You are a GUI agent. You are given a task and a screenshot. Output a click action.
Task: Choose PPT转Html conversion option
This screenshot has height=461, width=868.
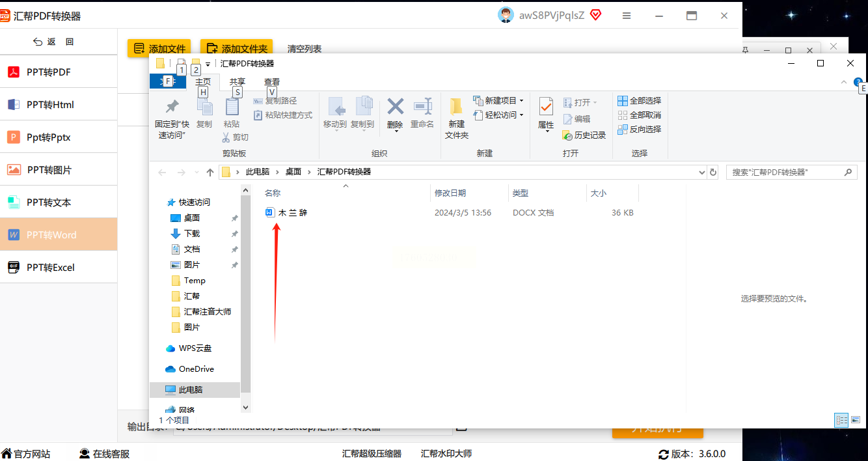pyautogui.click(x=59, y=105)
